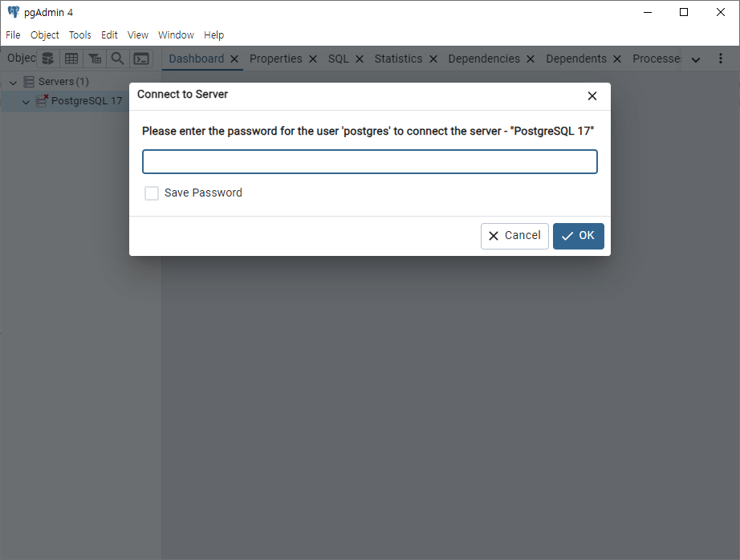Click the Query Tool database icon
The height and width of the screenshot is (560, 740).
47,59
